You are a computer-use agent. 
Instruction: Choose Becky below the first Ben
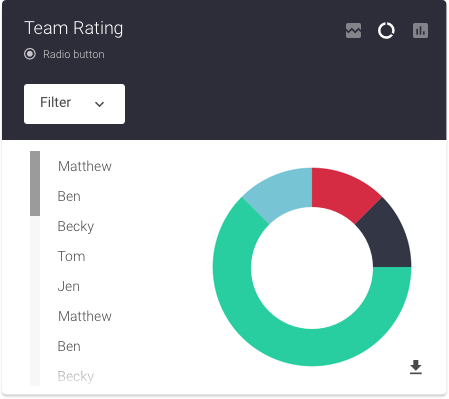[76, 226]
